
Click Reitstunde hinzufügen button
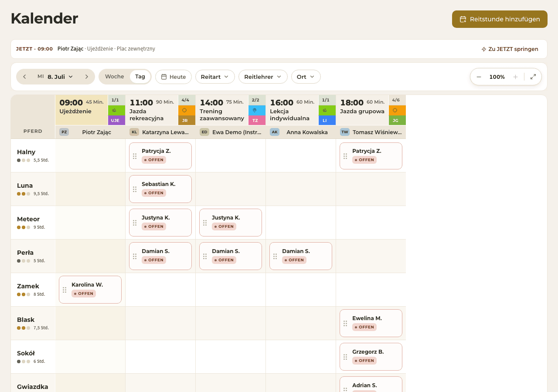pos(500,19)
